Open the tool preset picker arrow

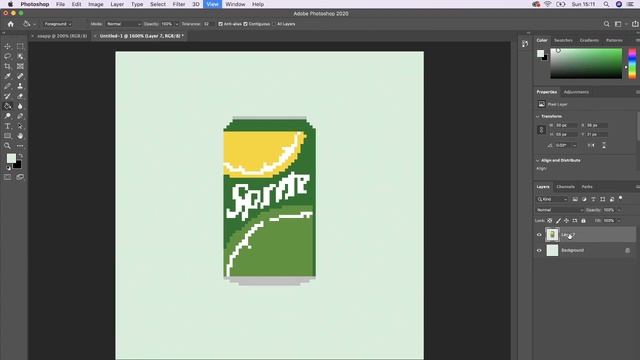35,24
